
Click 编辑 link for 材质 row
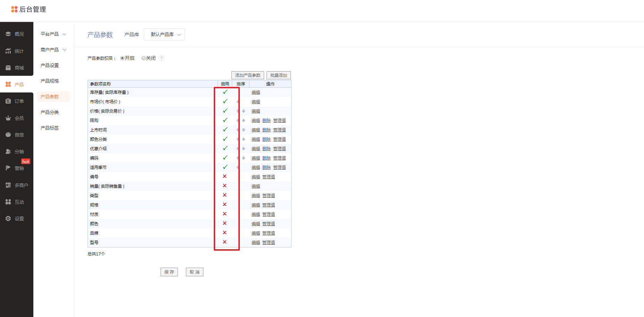click(256, 214)
